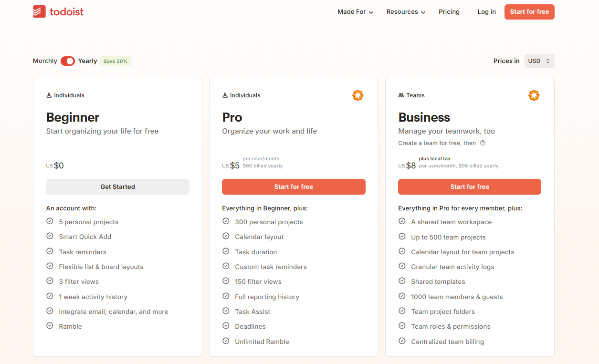599x364 pixels.
Task: Click the check icon beside "Calendar layout" in Pro
Action: point(226,236)
